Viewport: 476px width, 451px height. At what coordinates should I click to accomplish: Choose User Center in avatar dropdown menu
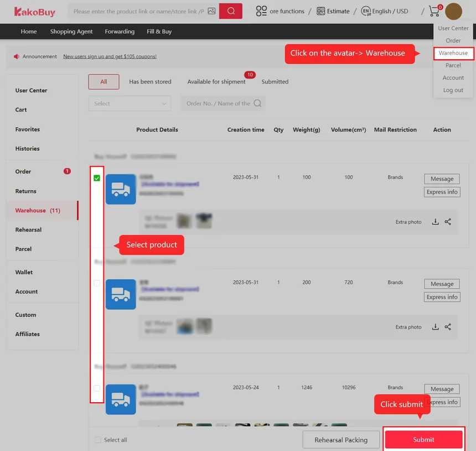point(453,28)
